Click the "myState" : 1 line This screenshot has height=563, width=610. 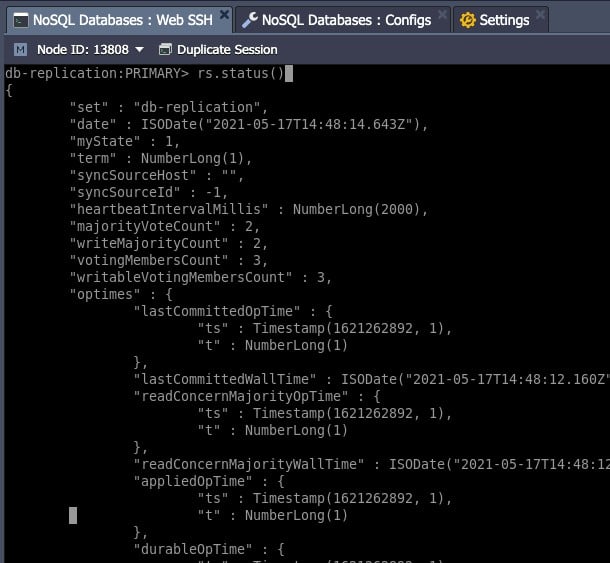click(x=124, y=141)
